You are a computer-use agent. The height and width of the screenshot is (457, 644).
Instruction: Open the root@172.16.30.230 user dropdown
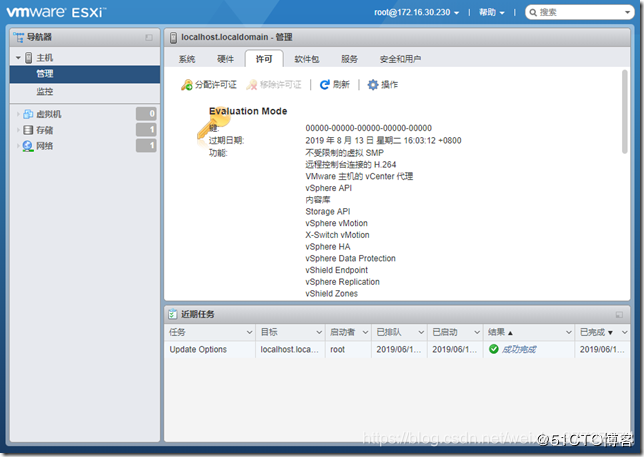click(416, 12)
